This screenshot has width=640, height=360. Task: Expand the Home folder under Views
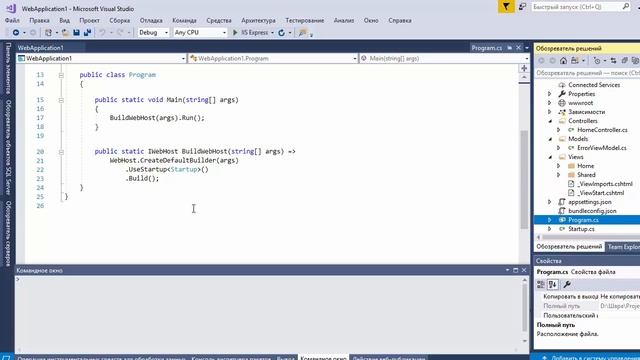pos(559,166)
